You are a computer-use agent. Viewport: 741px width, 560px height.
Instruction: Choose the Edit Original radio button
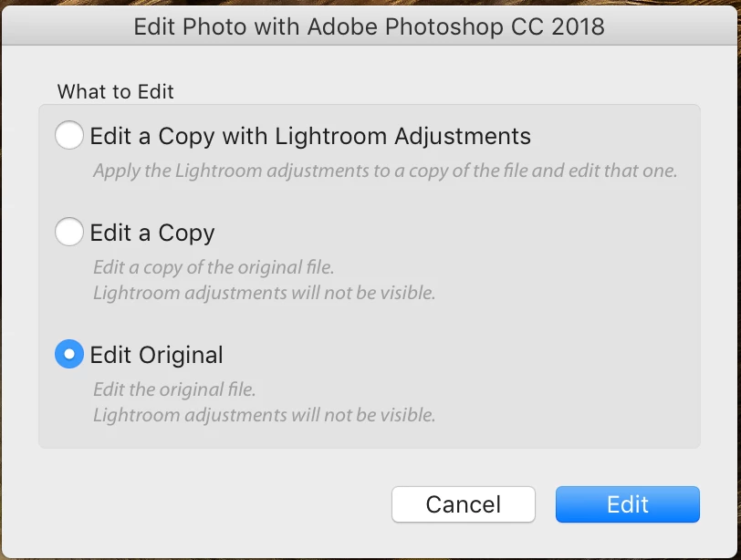point(69,354)
